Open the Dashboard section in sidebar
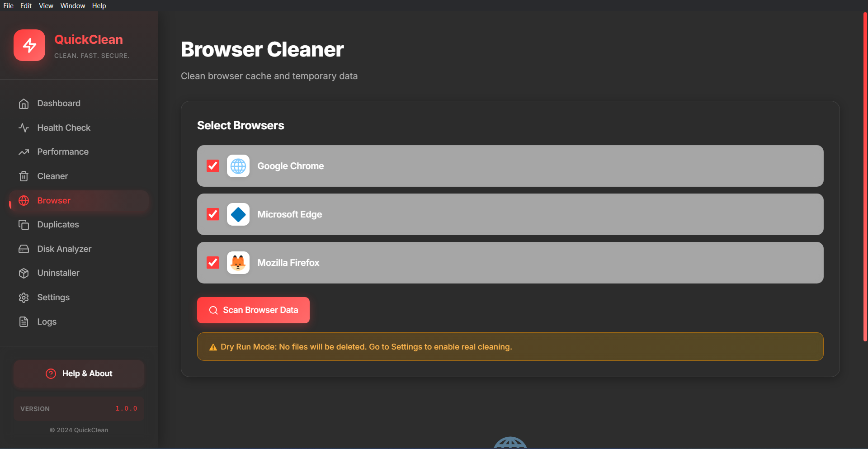The height and width of the screenshot is (449, 868). 58,103
